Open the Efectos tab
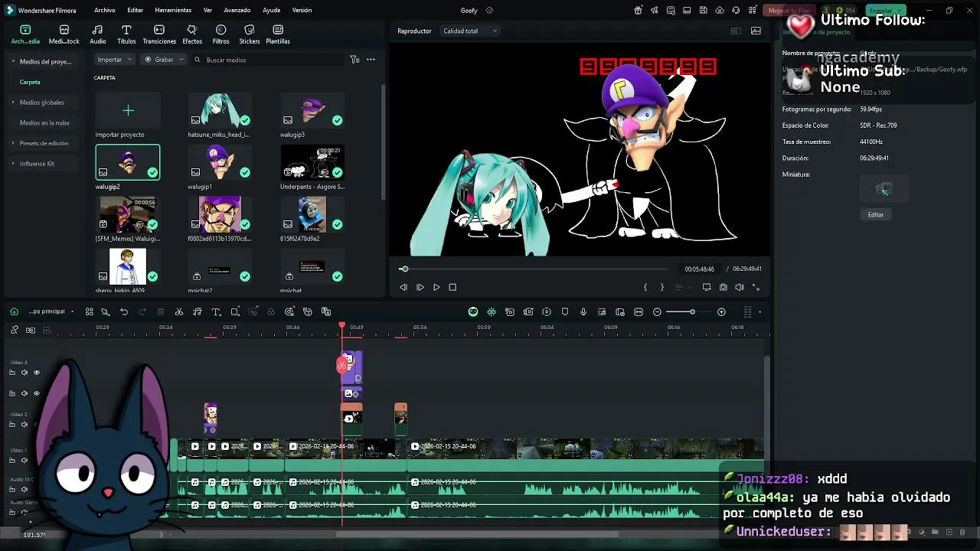 pyautogui.click(x=192, y=34)
